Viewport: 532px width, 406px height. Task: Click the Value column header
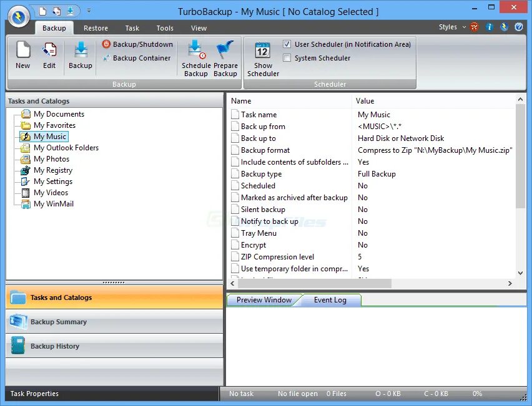click(x=433, y=100)
